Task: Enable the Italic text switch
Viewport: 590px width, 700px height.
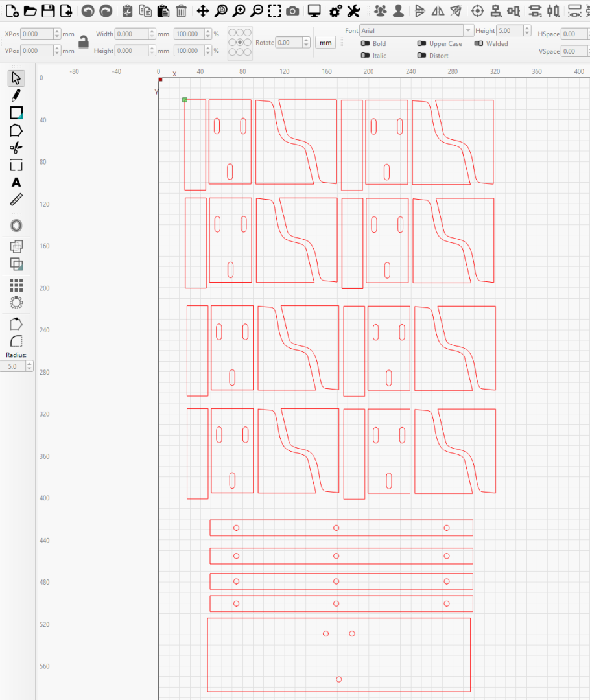Action: pyautogui.click(x=366, y=56)
